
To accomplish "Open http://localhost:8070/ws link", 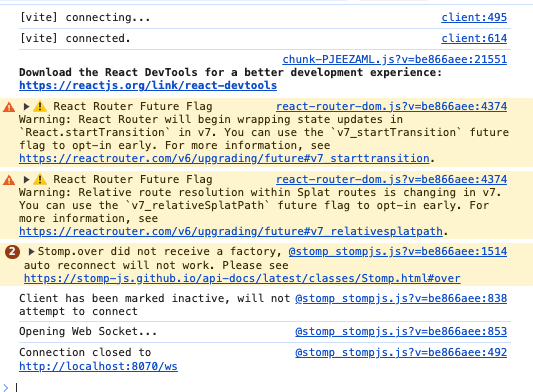I will coord(98,367).
